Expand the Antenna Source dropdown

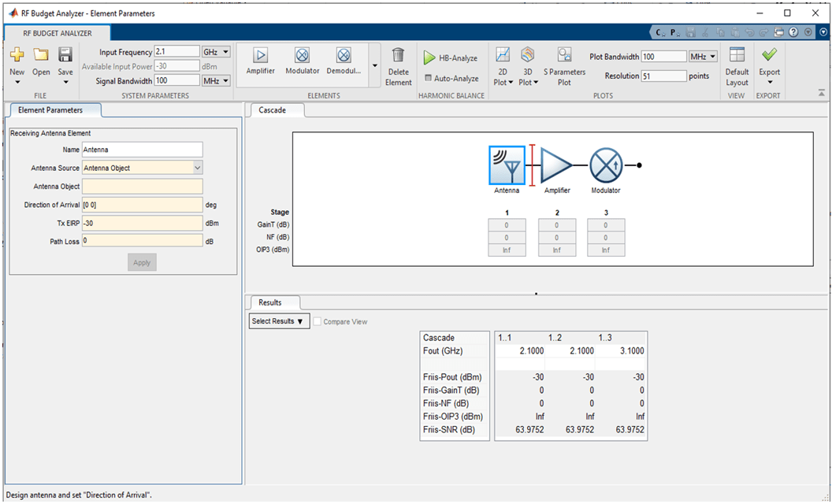[x=197, y=168]
